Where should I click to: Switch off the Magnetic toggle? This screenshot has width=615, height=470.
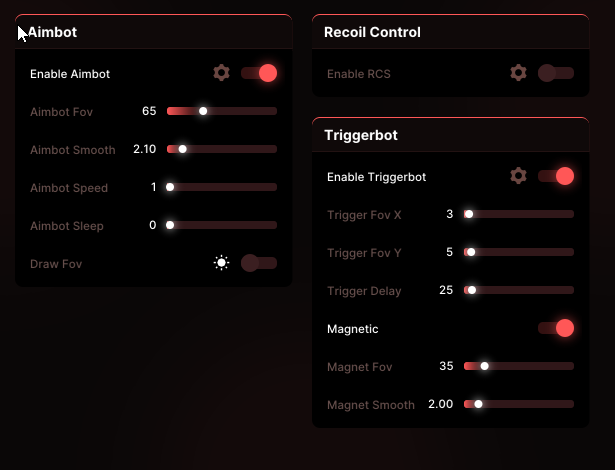pos(556,328)
